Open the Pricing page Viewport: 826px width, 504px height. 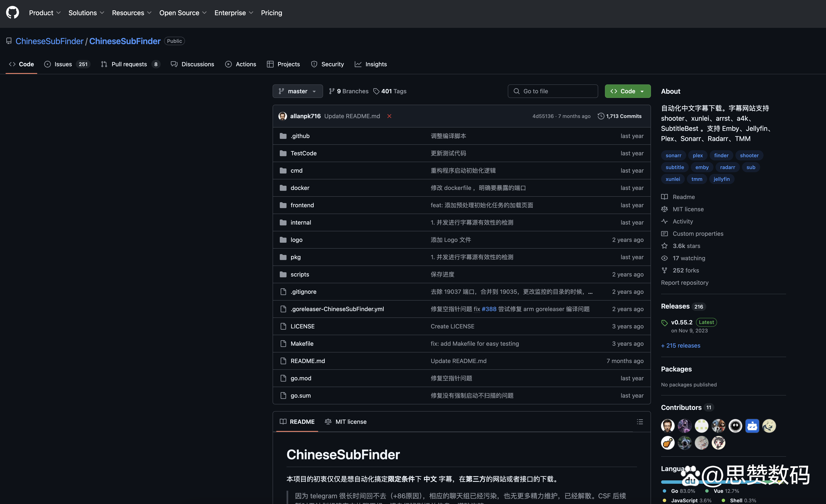click(x=272, y=13)
